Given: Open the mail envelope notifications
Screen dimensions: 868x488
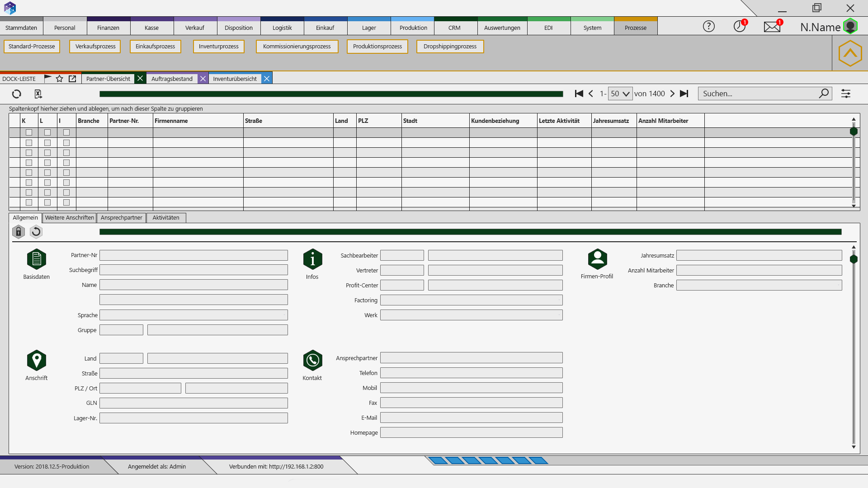Looking at the screenshot, I should click(x=772, y=27).
